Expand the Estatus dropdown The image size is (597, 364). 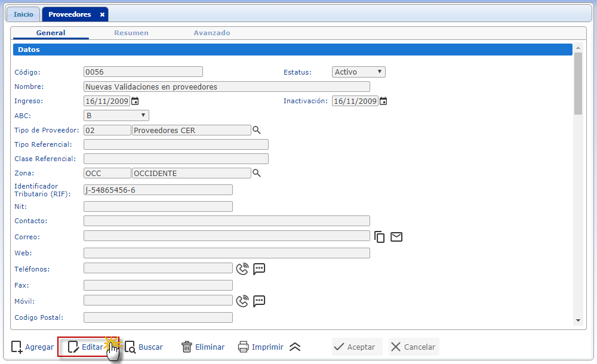(359, 72)
